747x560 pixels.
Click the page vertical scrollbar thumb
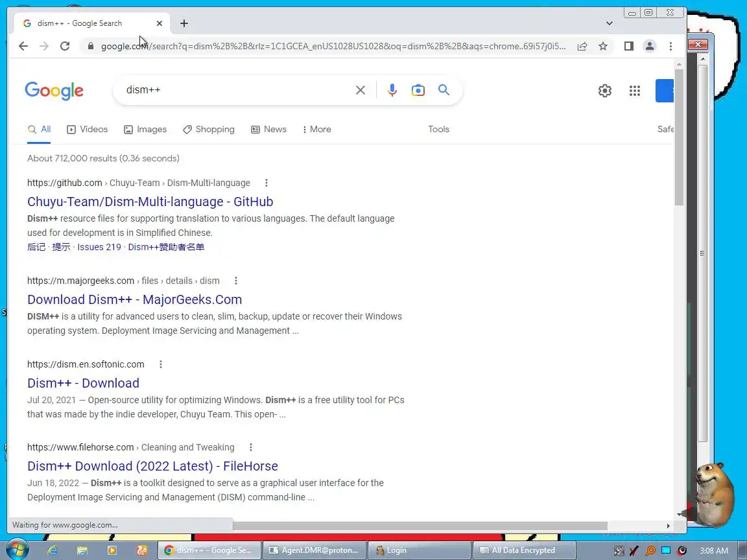click(680, 137)
